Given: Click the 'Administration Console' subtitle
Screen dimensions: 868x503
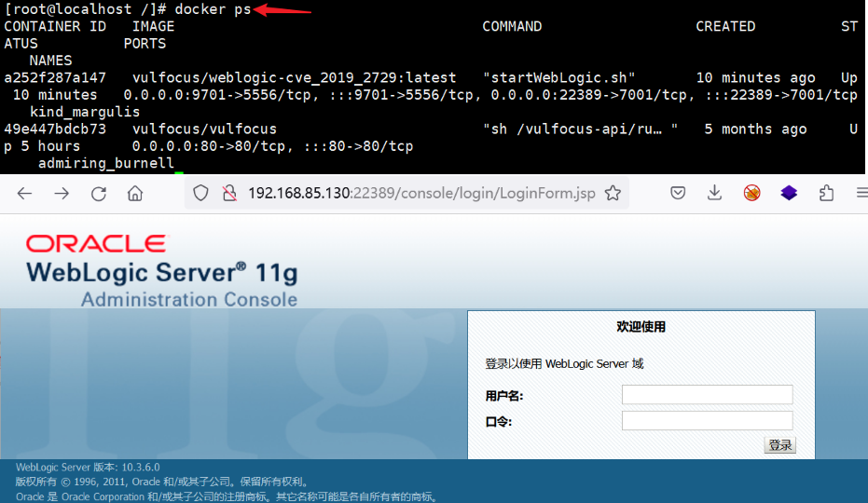Looking at the screenshot, I should coord(189,299).
